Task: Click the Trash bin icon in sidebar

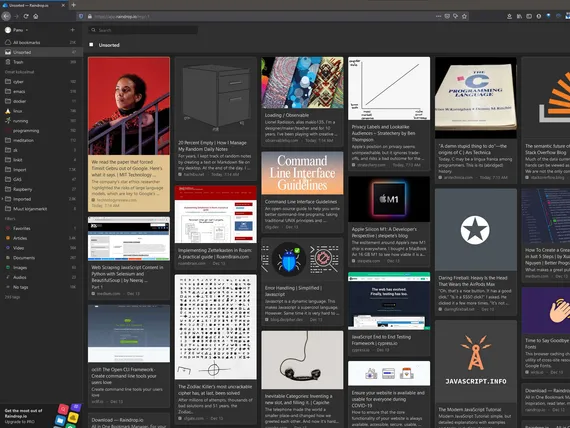Action: (8, 62)
